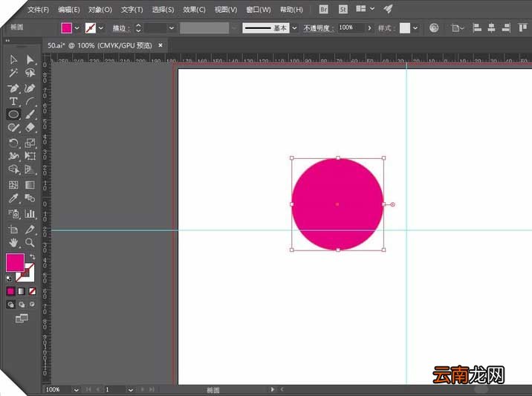Click the GPU performance rocket icon

point(388,9)
